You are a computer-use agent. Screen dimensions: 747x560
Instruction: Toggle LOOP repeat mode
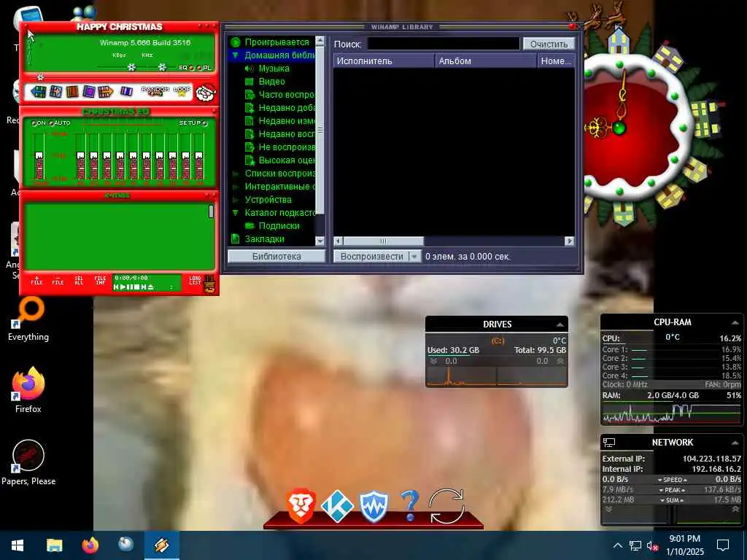click(182, 91)
